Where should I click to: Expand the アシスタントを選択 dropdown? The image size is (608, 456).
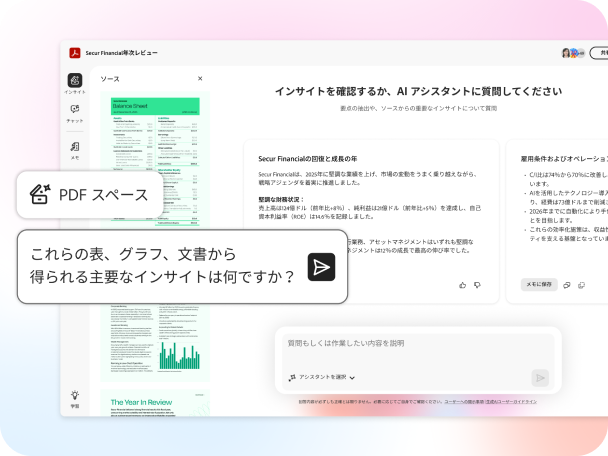click(x=322, y=377)
